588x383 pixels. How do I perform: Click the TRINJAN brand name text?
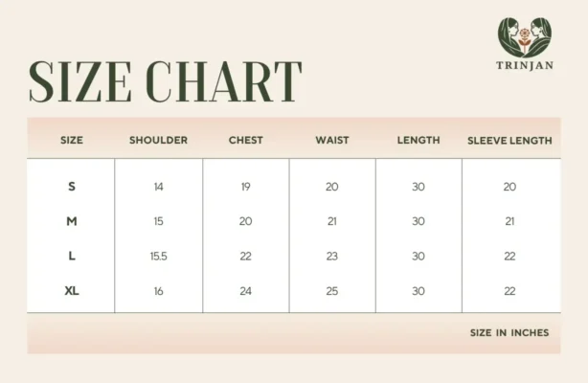pyautogui.click(x=524, y=67)
